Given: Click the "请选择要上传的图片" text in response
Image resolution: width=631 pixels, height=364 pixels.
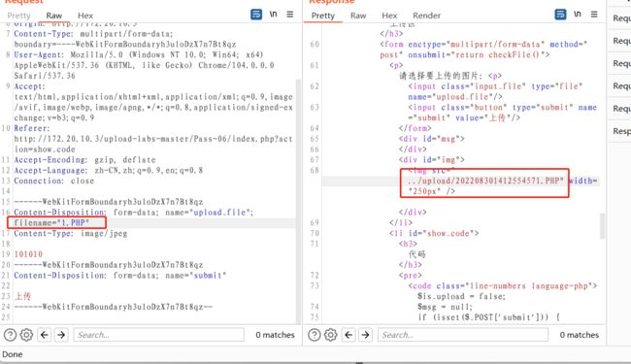Looking at the screenshot, I should (440, 76).
